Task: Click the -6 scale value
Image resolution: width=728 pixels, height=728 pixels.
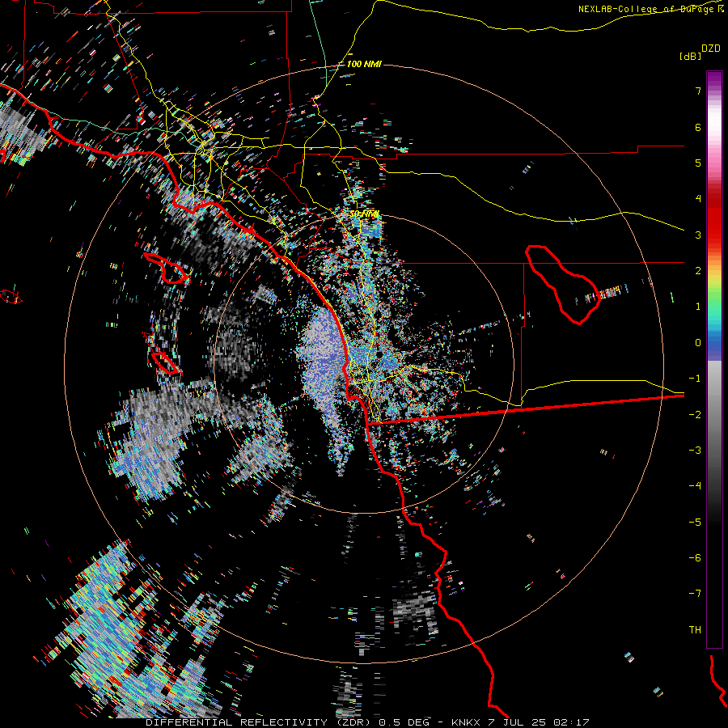Action: (695, 557)
